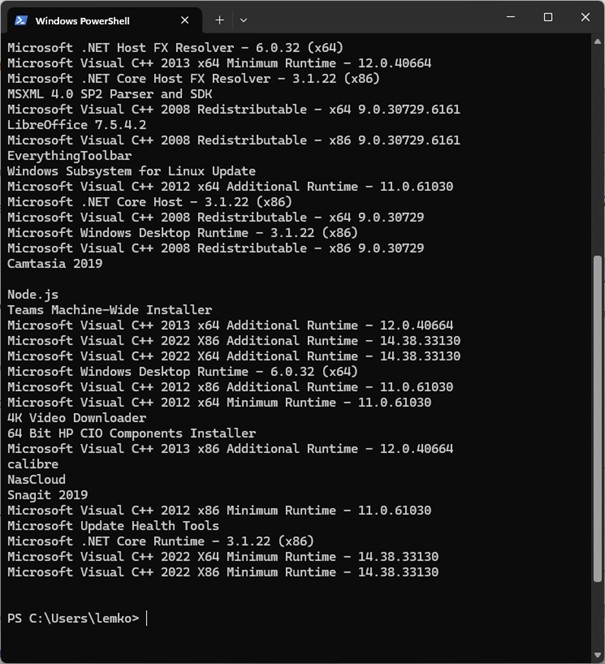The image size is (605, 664).
Task: Expand the new tab profile dropdown chevron
Action: coord(243,19)
